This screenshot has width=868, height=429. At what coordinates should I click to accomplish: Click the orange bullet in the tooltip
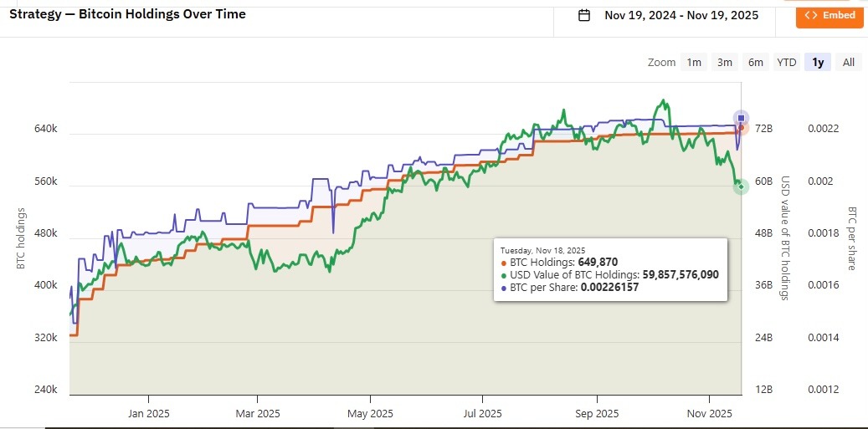pyautogui.click(x=504, y=262)
